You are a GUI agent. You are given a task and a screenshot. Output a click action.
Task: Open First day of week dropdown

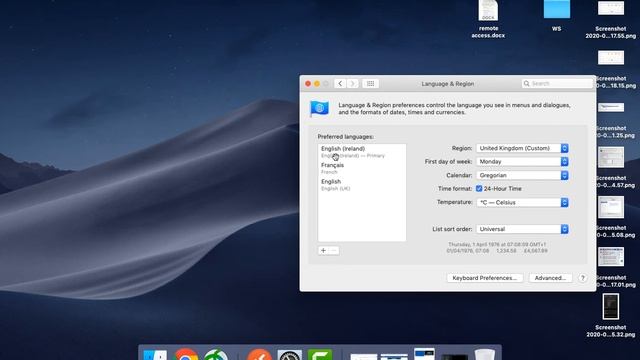[522, 162]
